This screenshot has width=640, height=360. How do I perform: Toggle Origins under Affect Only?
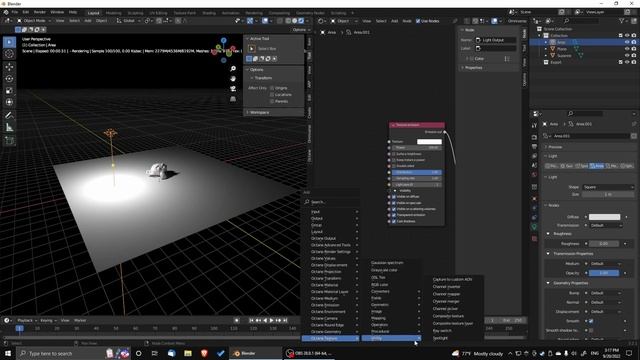tap(272, 88)
